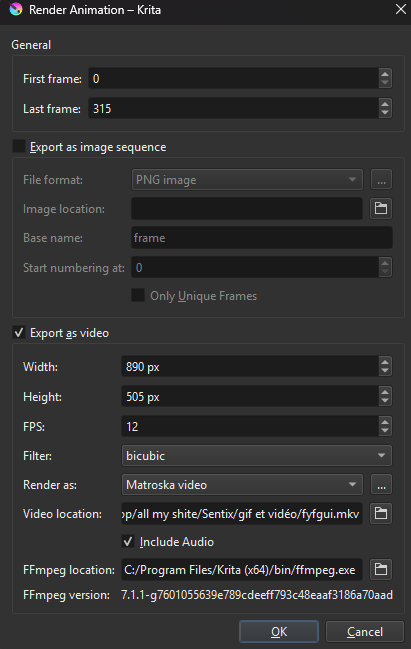Click the empty Image location field

247,208
